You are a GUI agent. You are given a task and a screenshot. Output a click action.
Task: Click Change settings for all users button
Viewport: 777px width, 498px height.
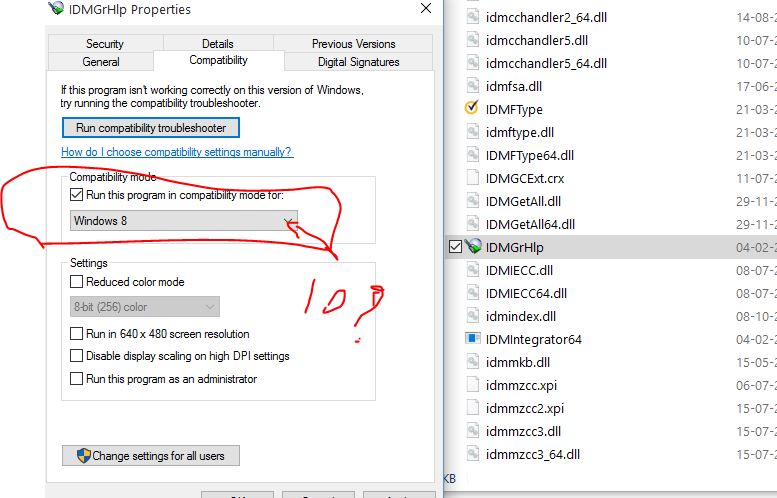pyautogui.click(x=151, y=455)
